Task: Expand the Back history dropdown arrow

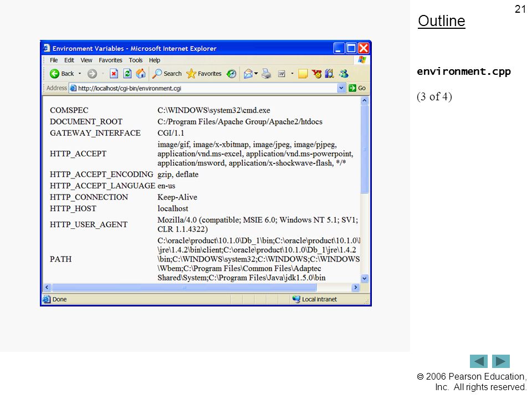Action: [x=80, y=74]
